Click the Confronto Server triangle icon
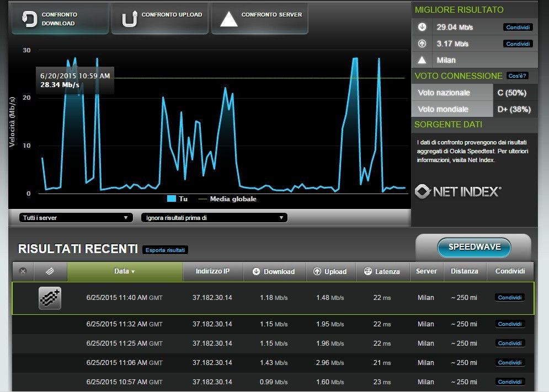Screen dimensions: 549x392 pyautogui.click(x=229, y=19)
